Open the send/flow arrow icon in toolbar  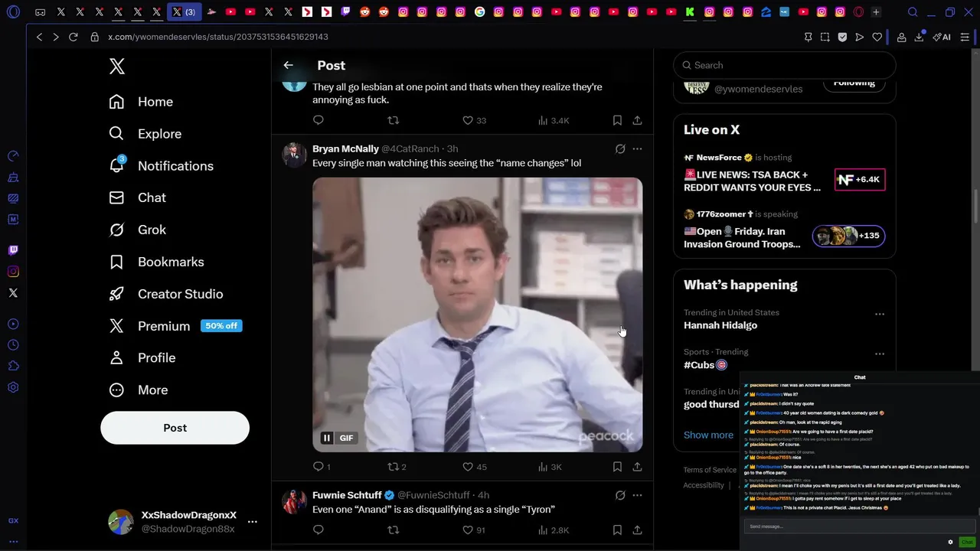click(860, 37)
